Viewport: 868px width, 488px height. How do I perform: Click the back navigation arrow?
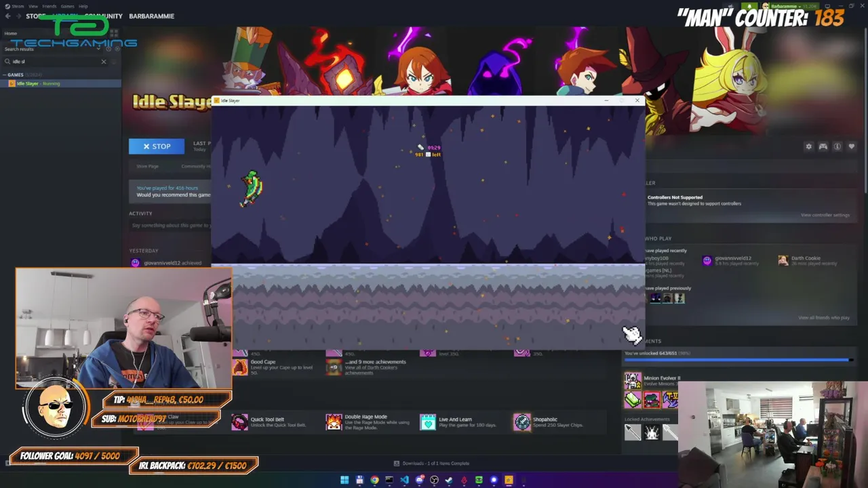click(x=7, y=16)
